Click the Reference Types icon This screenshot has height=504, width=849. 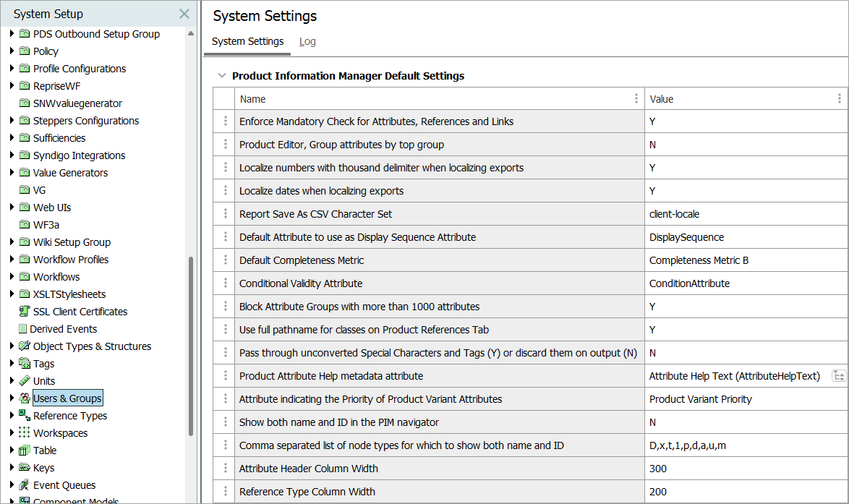pos(25,416)
